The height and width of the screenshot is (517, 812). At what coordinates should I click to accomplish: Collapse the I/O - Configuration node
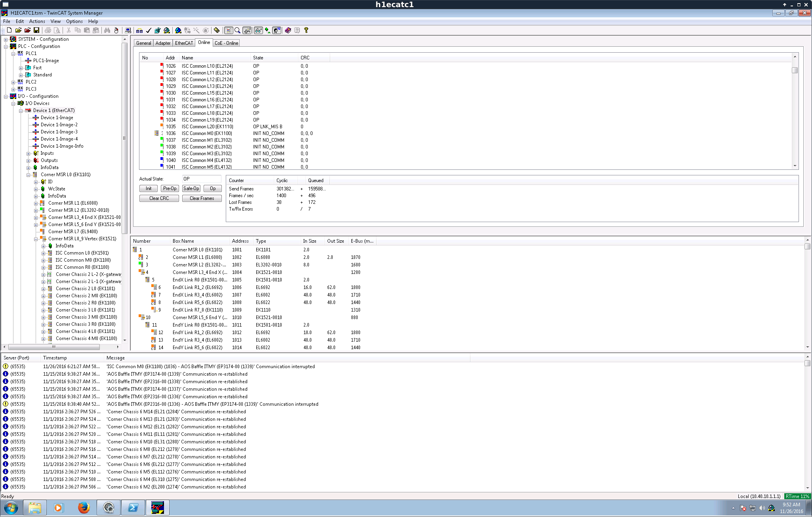[6, 96]
